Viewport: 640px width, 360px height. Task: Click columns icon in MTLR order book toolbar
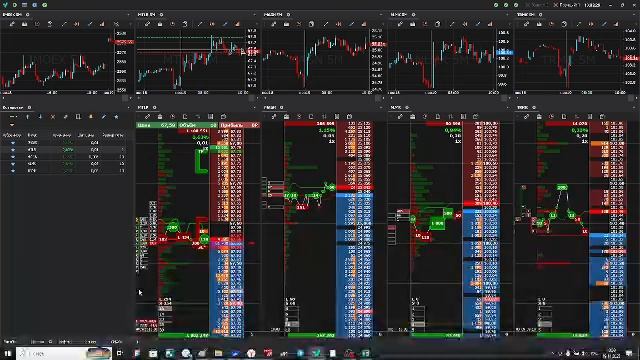click(211, 117)
